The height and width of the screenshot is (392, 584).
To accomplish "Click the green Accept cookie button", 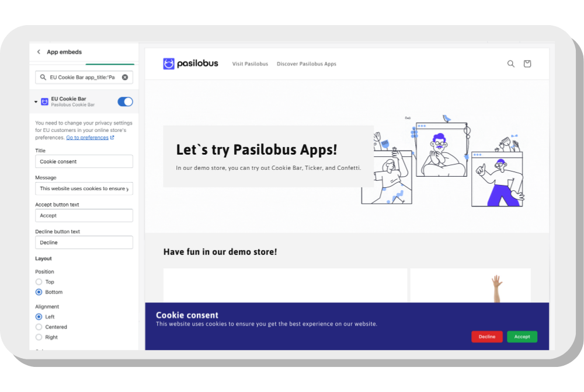I will click(x=522, y=337).
